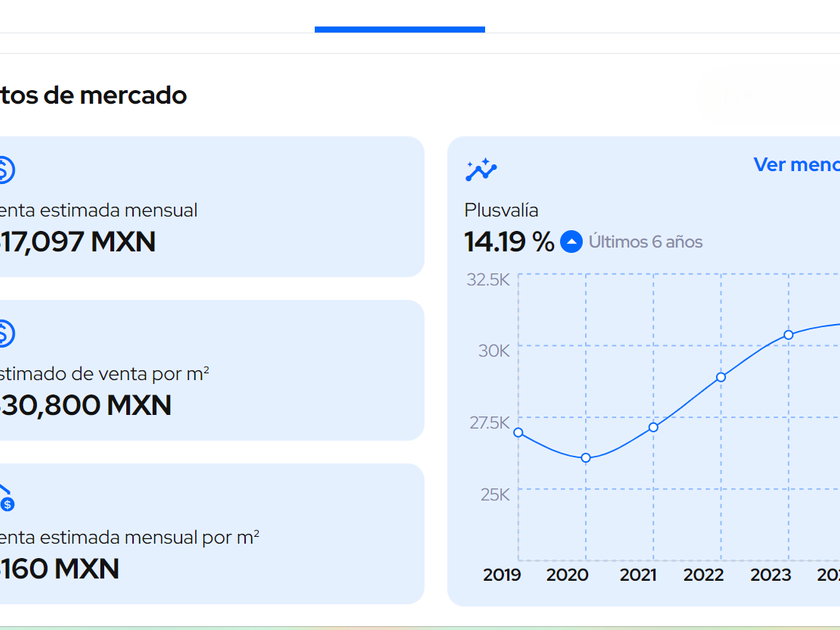
Task: Click the 14.19 % plusvalía value
Action: 509,242
